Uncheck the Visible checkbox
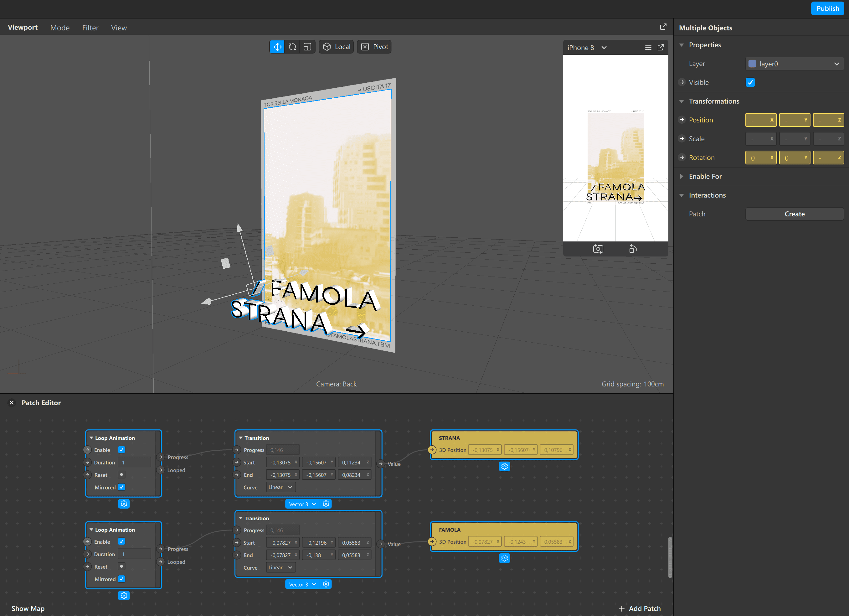The width and height of the screenshot is (849, 616). pyautogui.click(x=750, y=82)
